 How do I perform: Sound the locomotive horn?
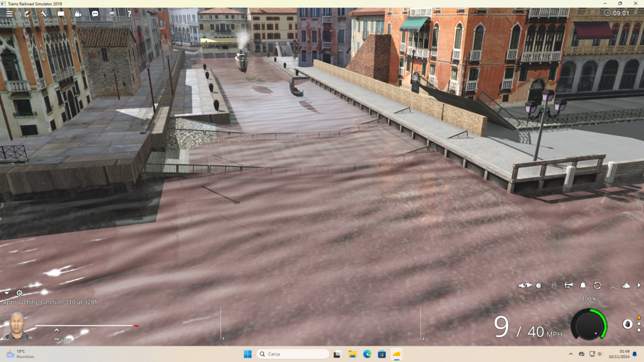(x=569, y=285)
